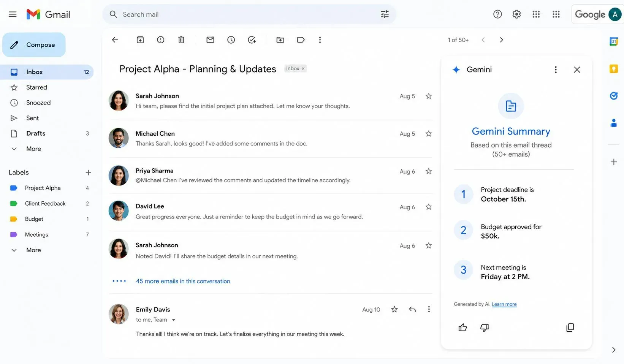Copy the Gemini summary
The image size is (624, 364).
click(570, 328)
